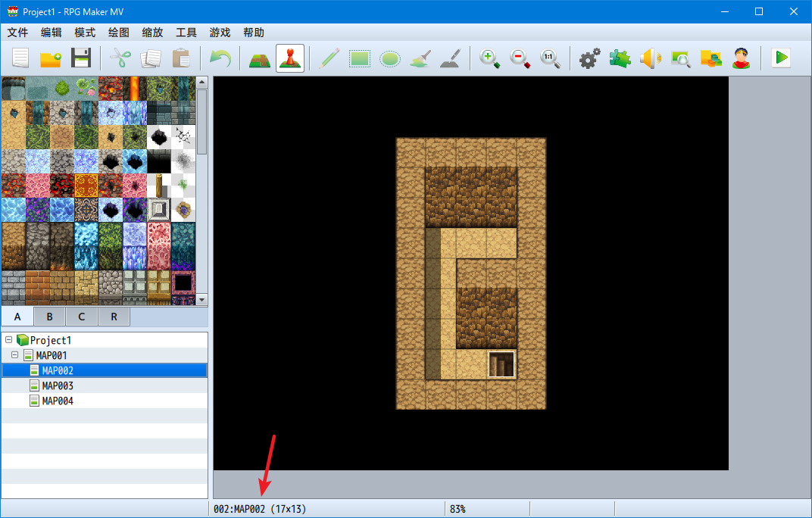Select the Rectangle drawing tool
Viewport: 812px width, 518px height.
pos(359,58)
